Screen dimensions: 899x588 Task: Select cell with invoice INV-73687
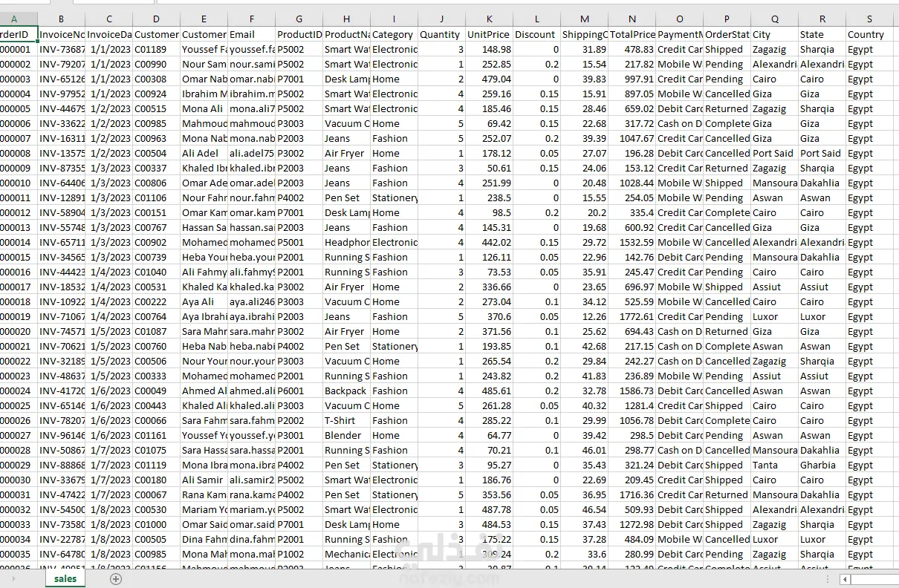(61, 49)
